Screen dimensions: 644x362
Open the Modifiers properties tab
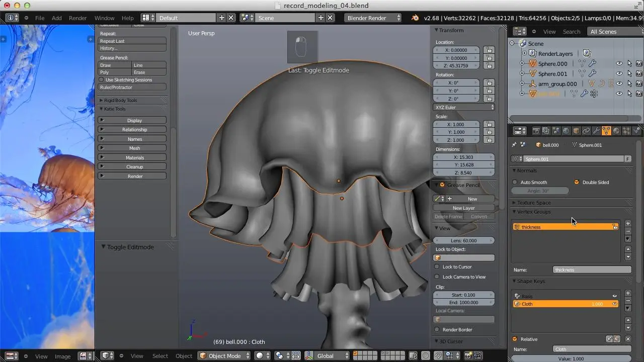596,131
